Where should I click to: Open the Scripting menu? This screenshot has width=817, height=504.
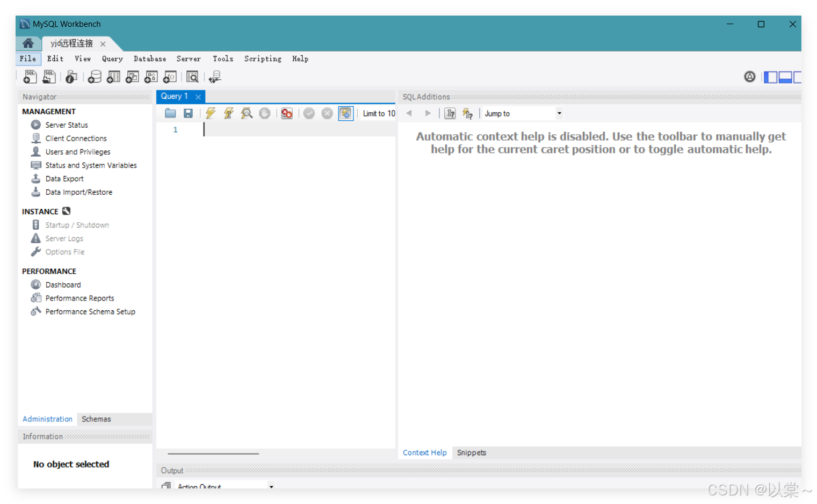(x=263, y=59)
